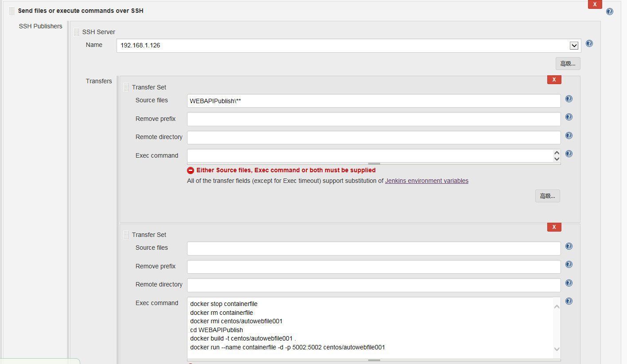Click help icon next to first Exec command

coord(569,154)
